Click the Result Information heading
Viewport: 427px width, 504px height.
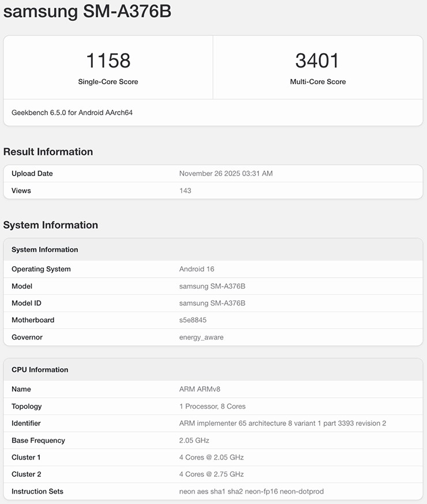[x=48, y=152]
